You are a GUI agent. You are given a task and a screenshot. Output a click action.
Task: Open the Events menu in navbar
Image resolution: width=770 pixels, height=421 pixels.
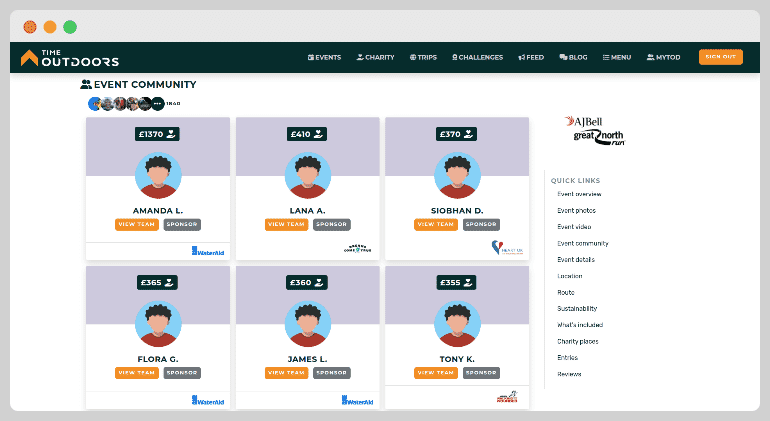point(324,57)
